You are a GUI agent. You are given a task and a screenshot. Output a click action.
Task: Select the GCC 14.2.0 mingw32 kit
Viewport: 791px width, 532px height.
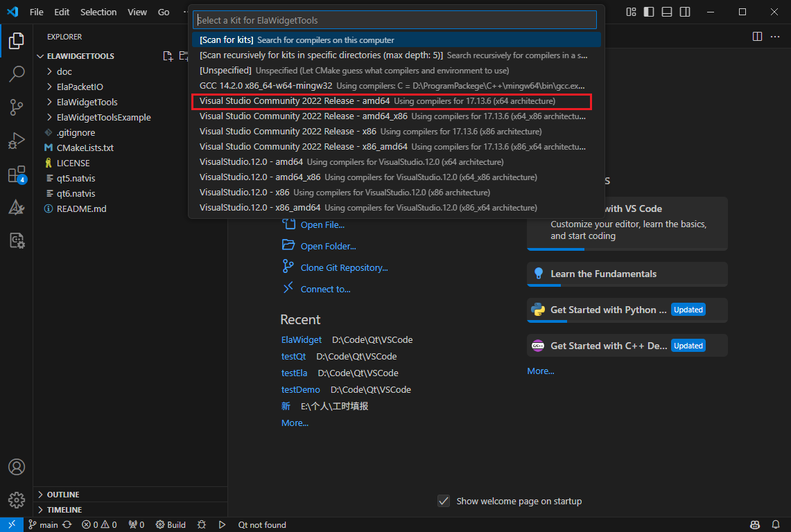pos(397,86)
